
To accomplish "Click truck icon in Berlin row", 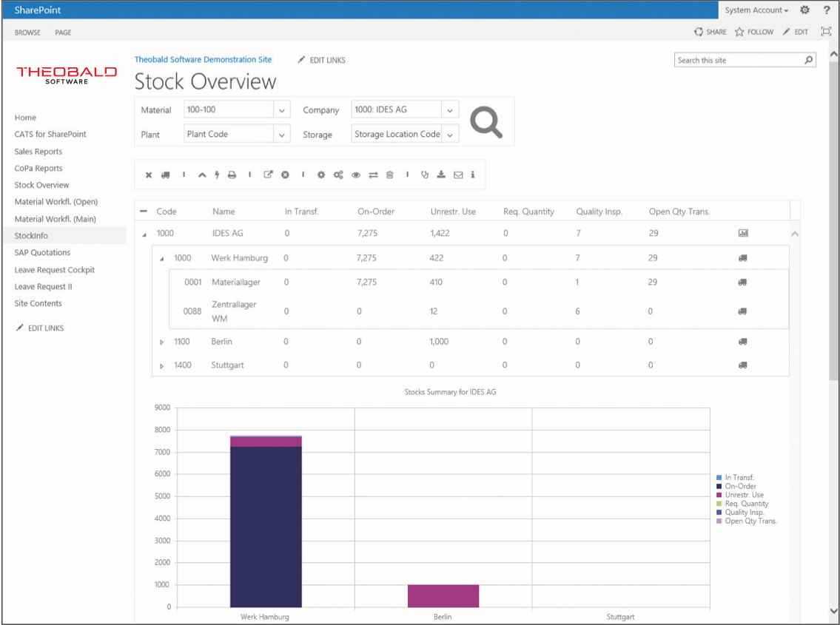I will click(742, 341).
